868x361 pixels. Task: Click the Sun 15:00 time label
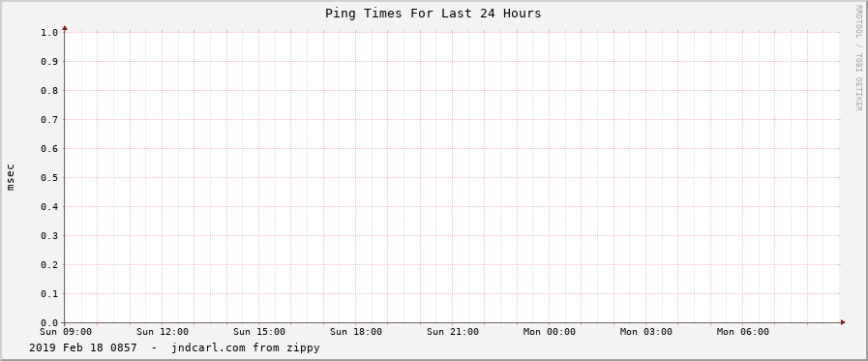click(x=259, y=332)
